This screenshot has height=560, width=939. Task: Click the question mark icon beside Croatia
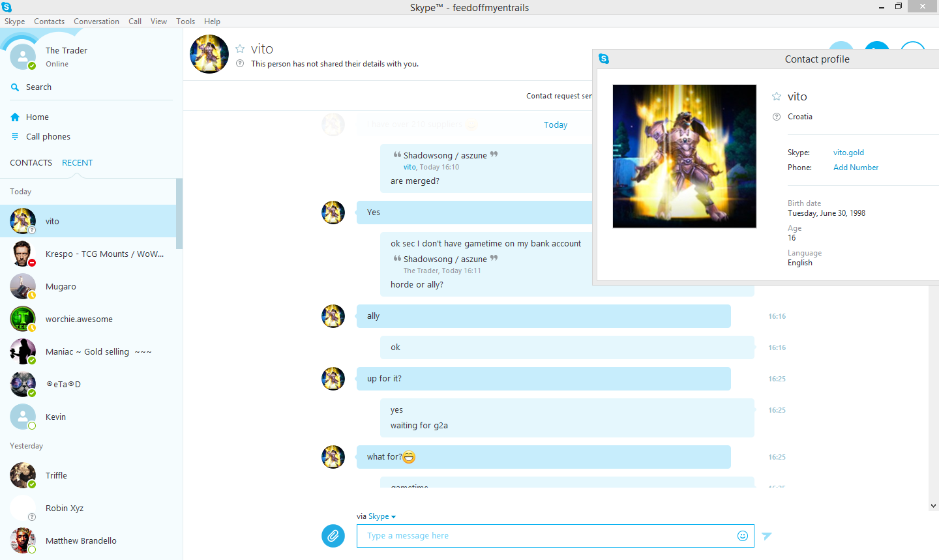pos(777,117)
